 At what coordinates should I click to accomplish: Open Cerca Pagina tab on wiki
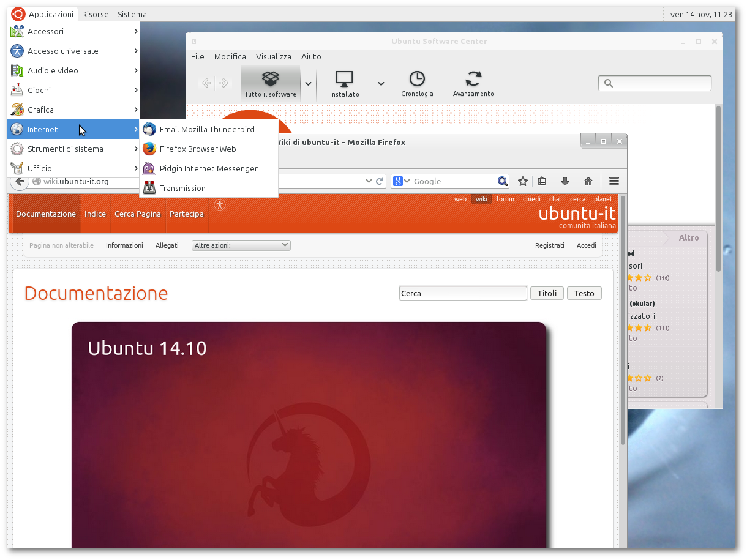tap(138, 214)
